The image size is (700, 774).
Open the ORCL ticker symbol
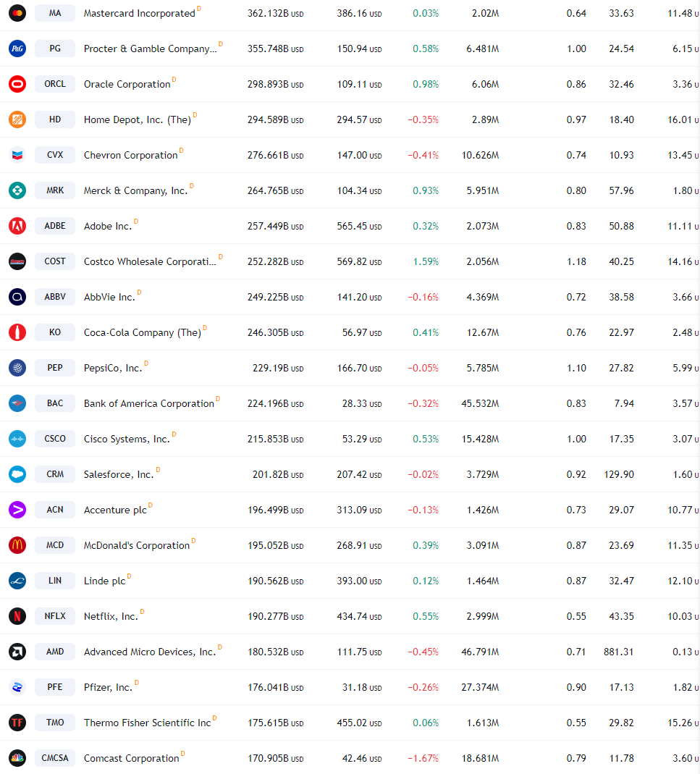(x=55, y=84)
